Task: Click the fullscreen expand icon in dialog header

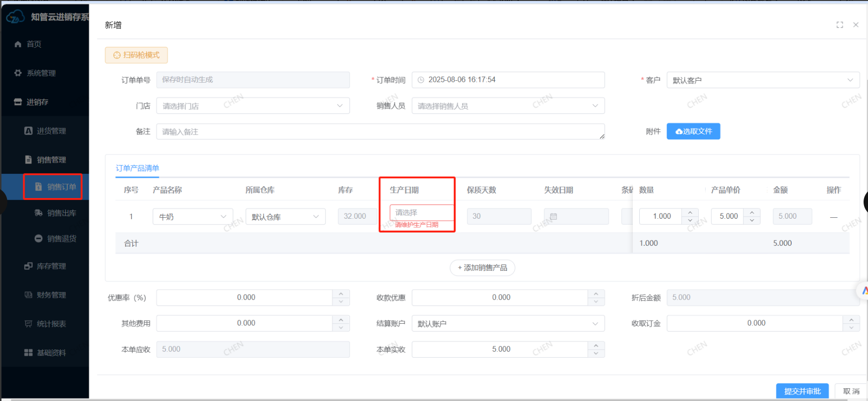Action: [839, 25]
